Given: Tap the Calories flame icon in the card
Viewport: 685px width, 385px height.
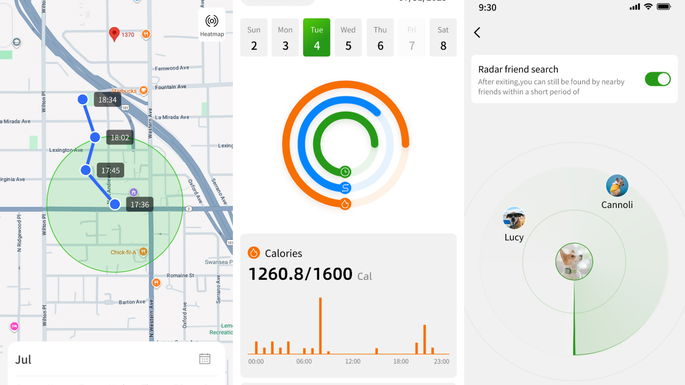Looking at the screenshot, I should pyautogui.click(x=254, y=253).
